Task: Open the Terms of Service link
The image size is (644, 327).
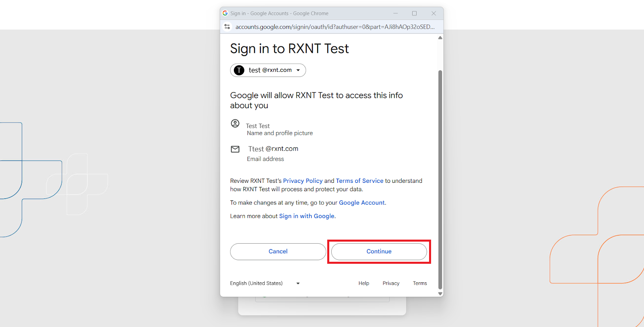Action: point(359,181)
